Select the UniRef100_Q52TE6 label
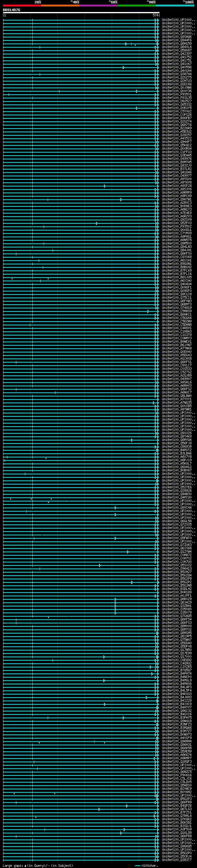Viewport: 197px width, 868px height. (x=177, y=487)
